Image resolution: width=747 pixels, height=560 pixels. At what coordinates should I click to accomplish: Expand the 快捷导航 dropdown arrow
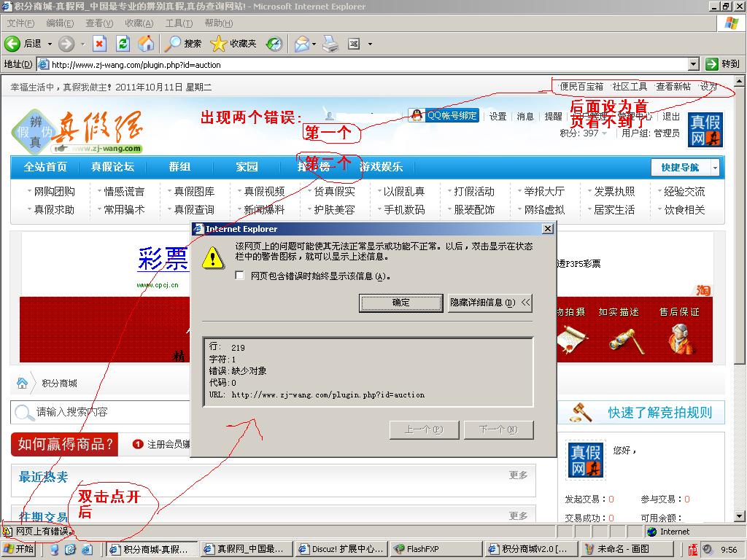click(x=715, y=167)
